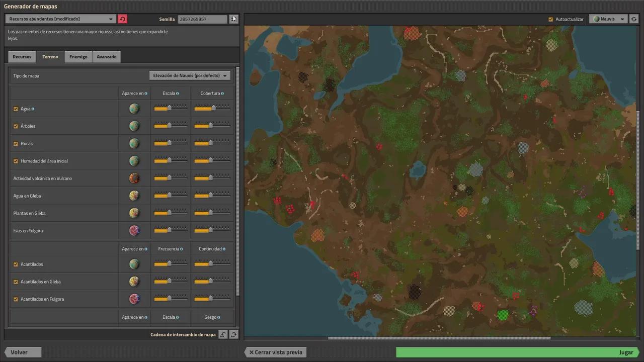Toggle Acantilados en Fulgora checkbox

click(16, 299)
